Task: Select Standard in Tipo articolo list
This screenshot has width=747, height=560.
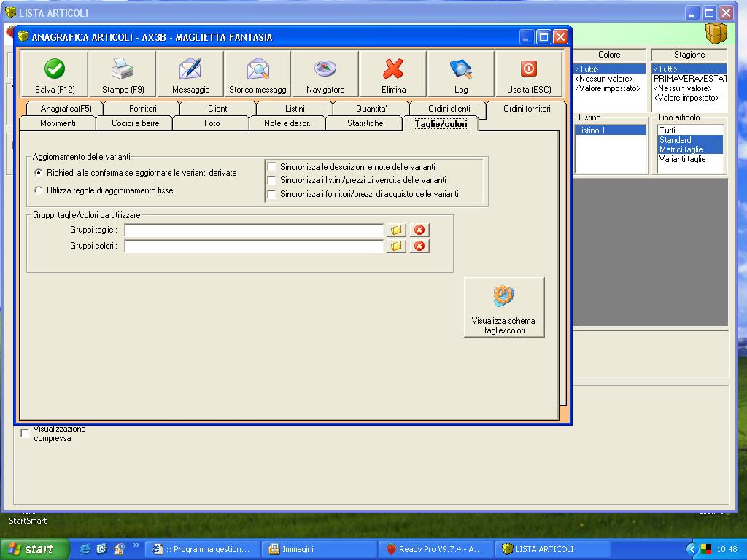Action: click(x=690, y=139)
